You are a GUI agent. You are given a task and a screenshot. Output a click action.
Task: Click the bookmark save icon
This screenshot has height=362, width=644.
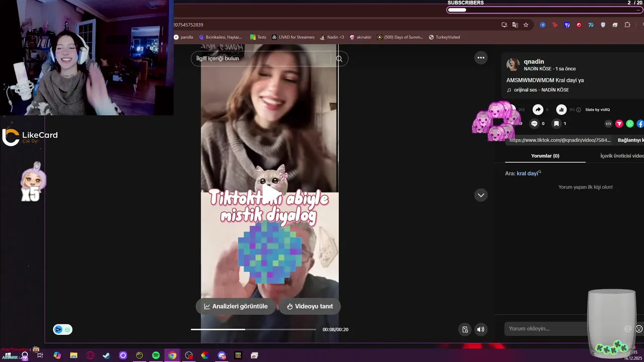pos(556,123)
